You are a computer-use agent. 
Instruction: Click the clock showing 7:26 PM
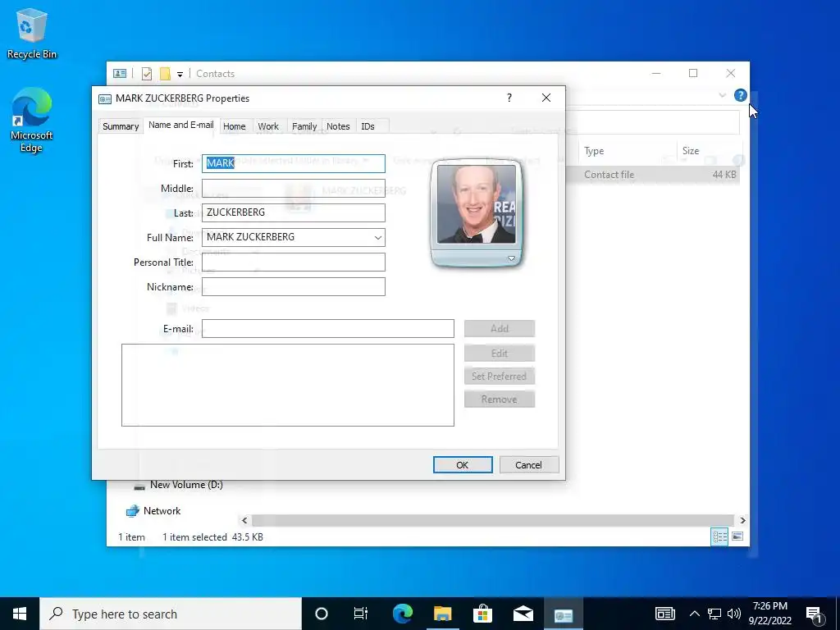pyautogui.click(x=769, y=606)
